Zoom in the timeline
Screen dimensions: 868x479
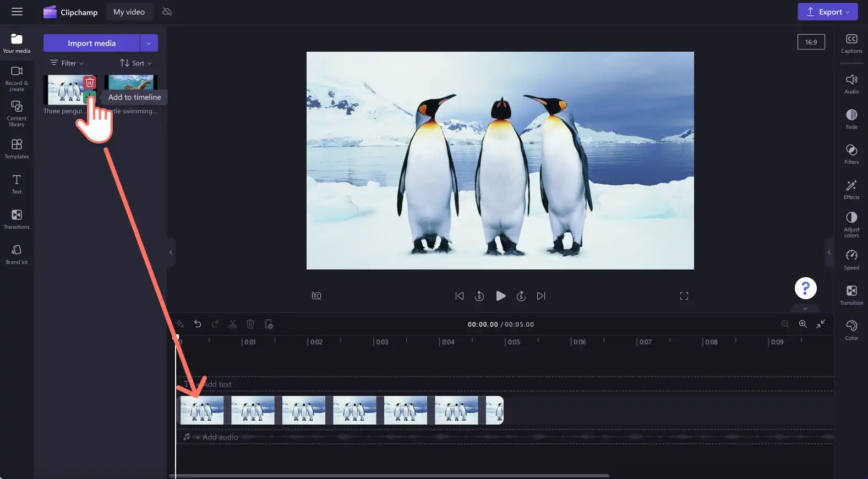(x=803, y=324)
